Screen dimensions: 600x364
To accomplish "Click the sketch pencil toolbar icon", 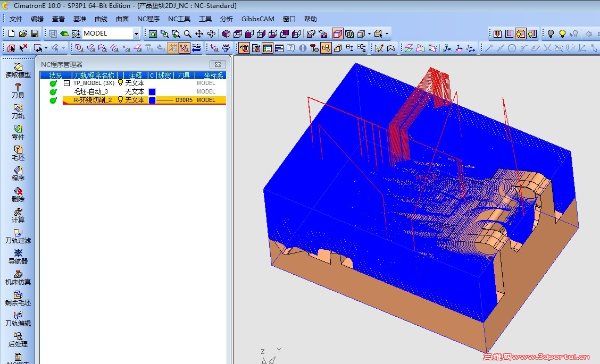I will tap(379, 48).
